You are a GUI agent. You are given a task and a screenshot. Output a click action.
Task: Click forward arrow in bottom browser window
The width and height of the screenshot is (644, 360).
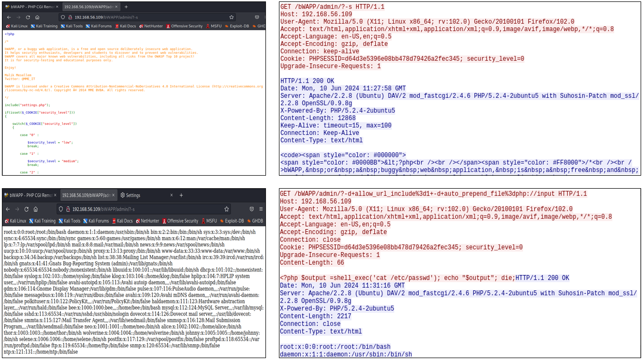pos(17,209)
